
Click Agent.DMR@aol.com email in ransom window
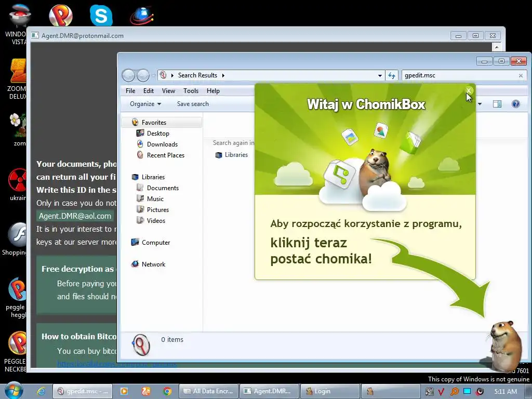(75, 216)
